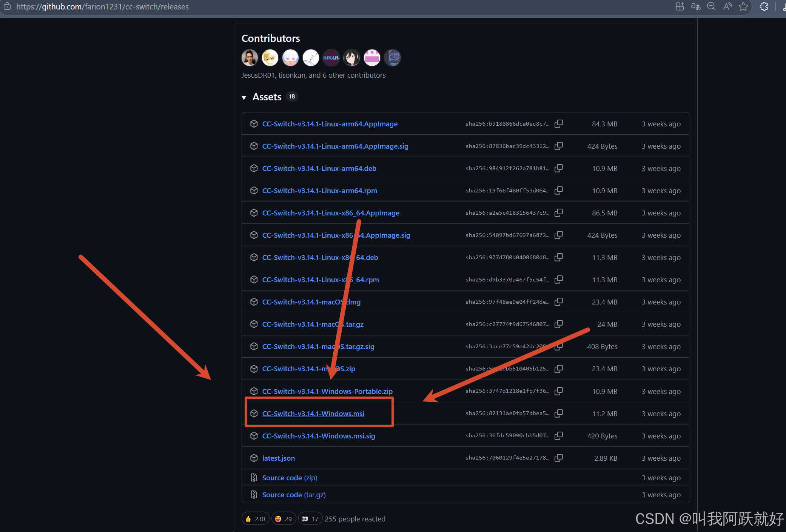This screenshot has height=532, width=786.
Task: Open the split screen / app launcher icon in the address bar
Action: pos(680,6)
